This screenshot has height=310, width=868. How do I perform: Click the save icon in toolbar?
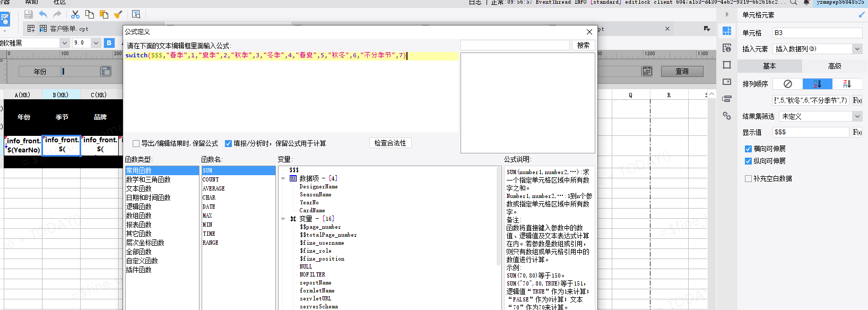point(29,14)
